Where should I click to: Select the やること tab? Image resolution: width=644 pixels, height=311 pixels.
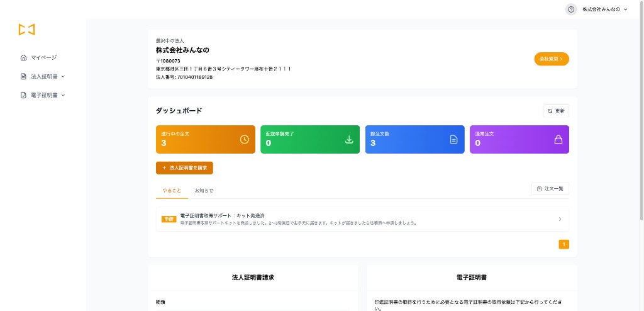tap(172, 191)
